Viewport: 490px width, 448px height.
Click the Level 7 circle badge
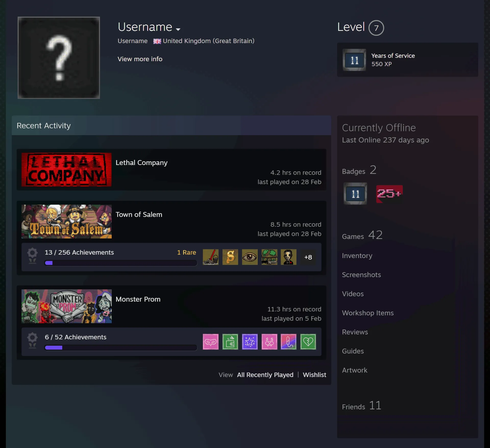click(376, 28)
